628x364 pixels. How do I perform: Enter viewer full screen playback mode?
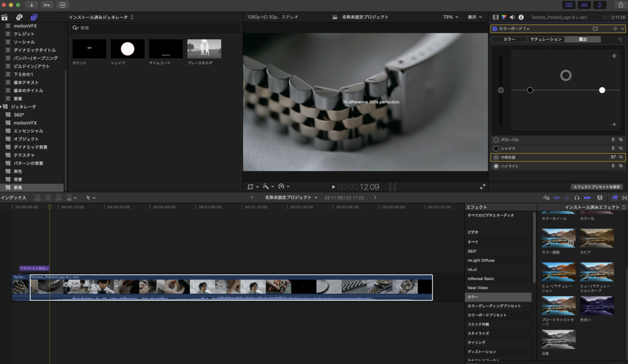pos(483,187)
